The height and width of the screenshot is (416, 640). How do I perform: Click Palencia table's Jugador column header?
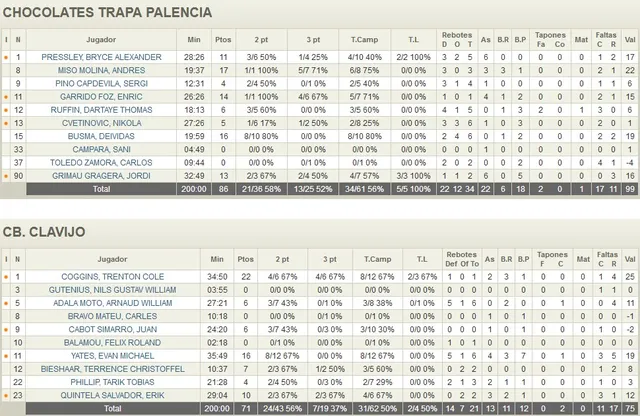[x=101, y=40]
